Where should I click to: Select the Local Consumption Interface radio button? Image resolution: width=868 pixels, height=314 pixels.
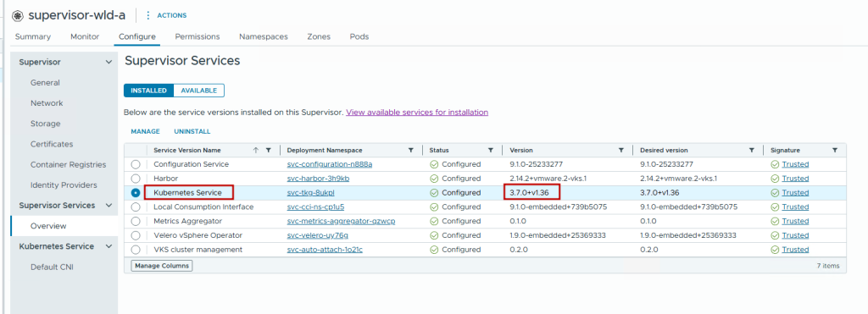tap(136, 207)
